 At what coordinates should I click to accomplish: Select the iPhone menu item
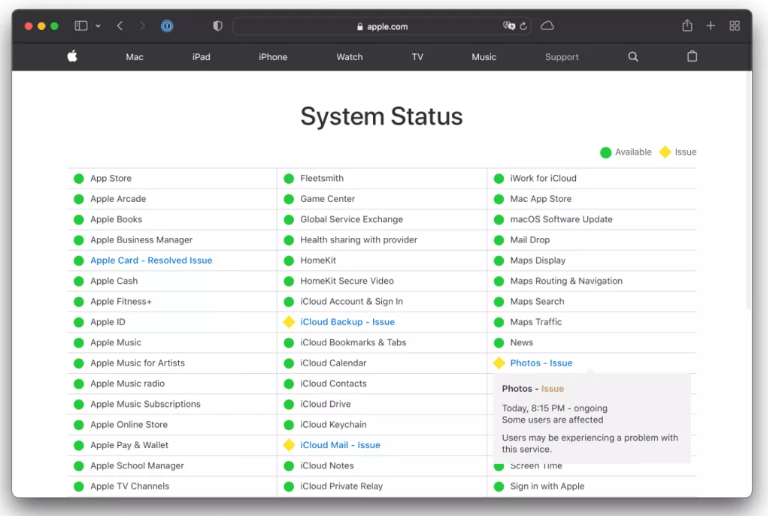click(x=273, y=57)
